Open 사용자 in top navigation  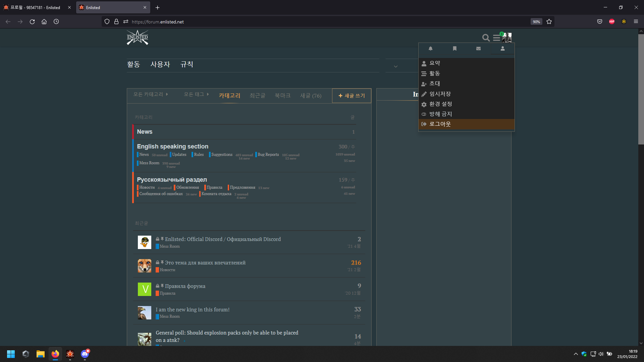click(160, 64)
